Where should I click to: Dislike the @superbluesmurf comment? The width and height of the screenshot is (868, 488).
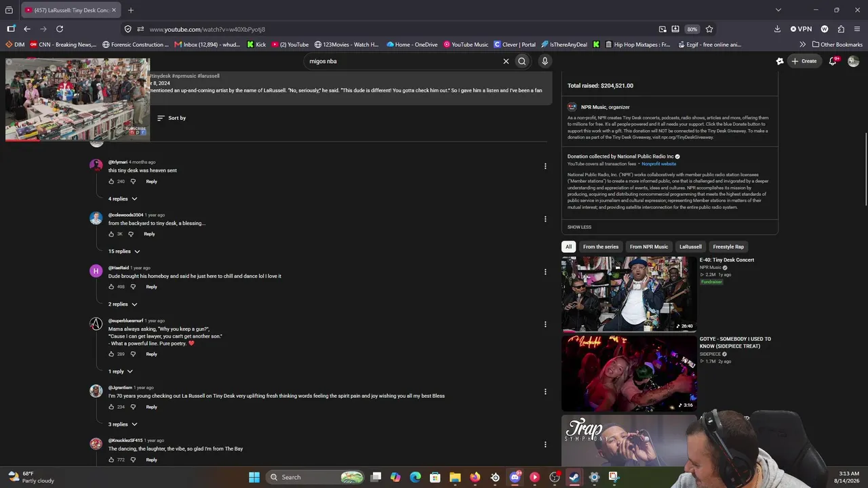point(133,354)
